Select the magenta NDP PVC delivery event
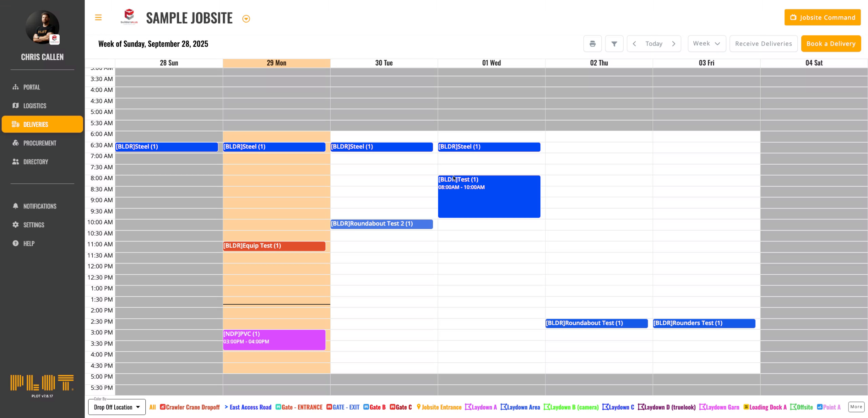Viewport: 868px width, 418px height. pos(274,339)
